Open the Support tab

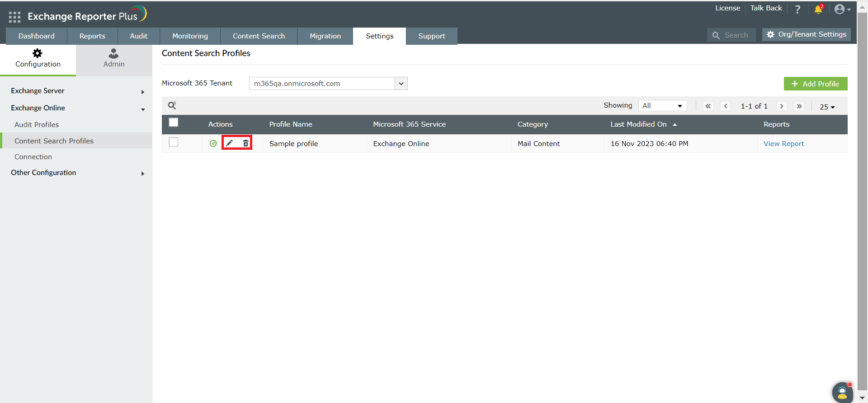tap(432, 36)
